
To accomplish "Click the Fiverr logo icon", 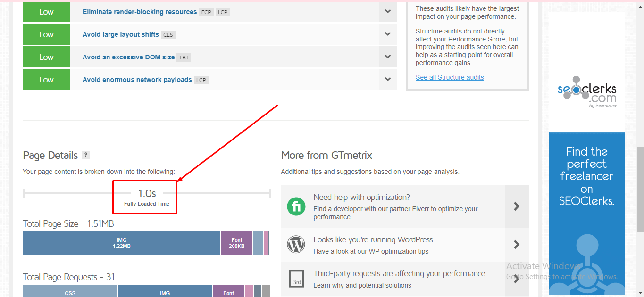I will [x=296, y=206].
